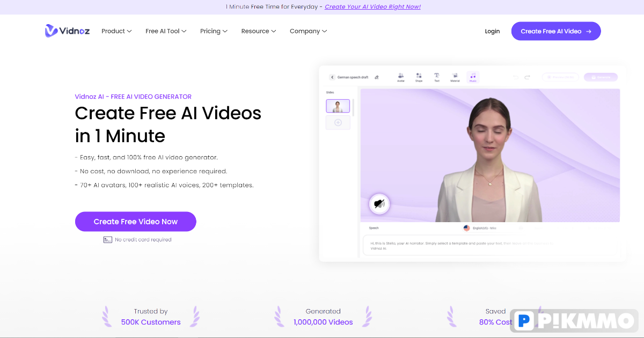Click 'No credit card required' text
The height and width of the screenshot is (338, 644).
point(143,240)
